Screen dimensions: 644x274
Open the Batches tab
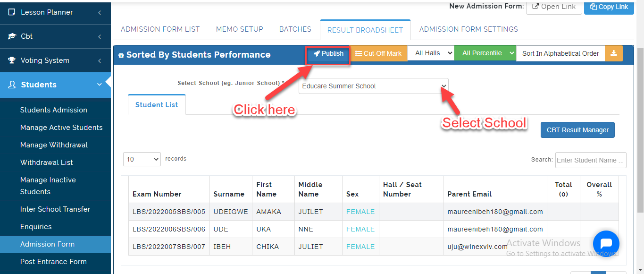coord(295,29)
